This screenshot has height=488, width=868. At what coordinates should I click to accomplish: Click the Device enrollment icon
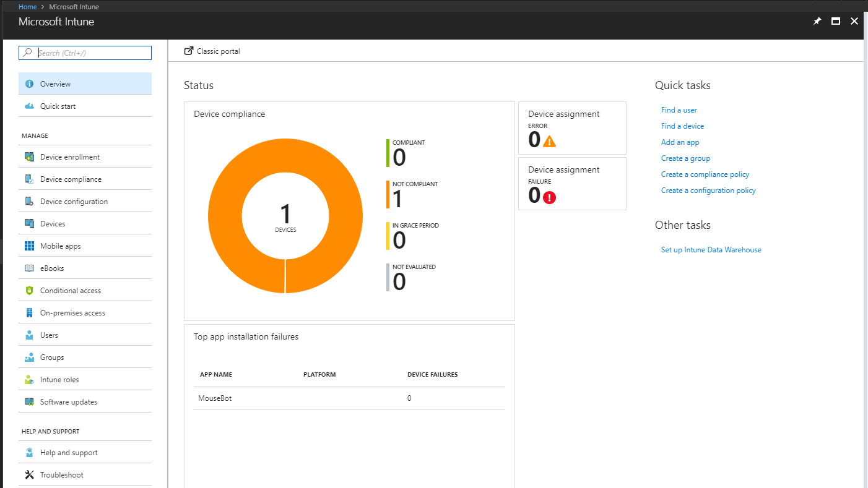pos(29,157)
